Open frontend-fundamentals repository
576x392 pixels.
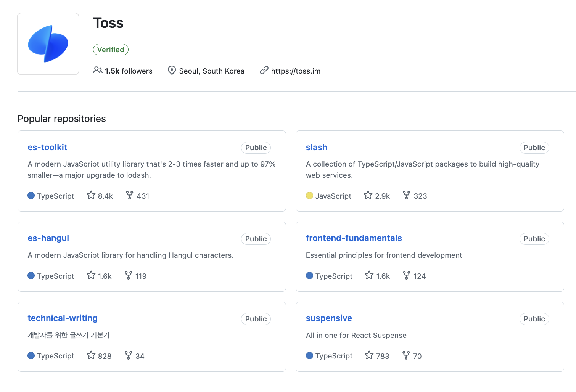point(354,238)
